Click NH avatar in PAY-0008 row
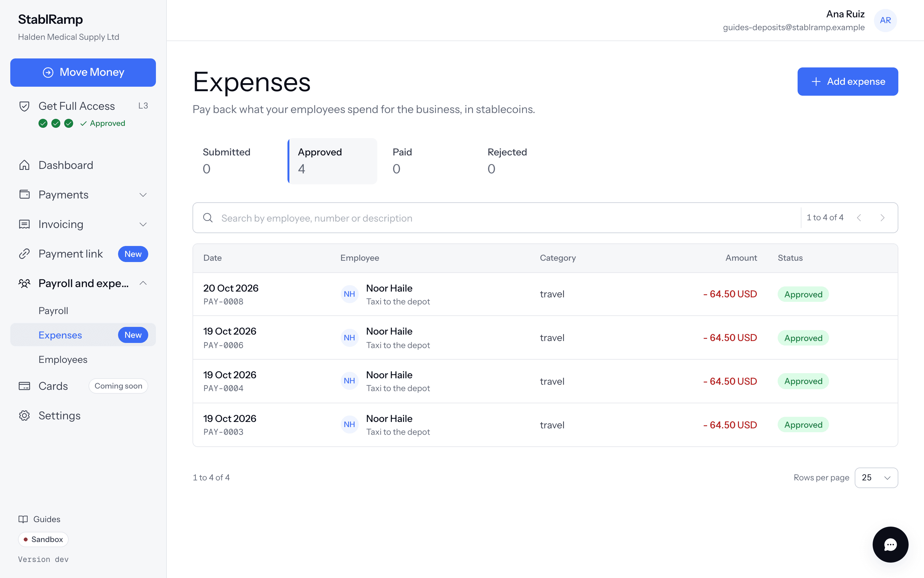Viewport: 924px width, 578px height. (349, 294)
